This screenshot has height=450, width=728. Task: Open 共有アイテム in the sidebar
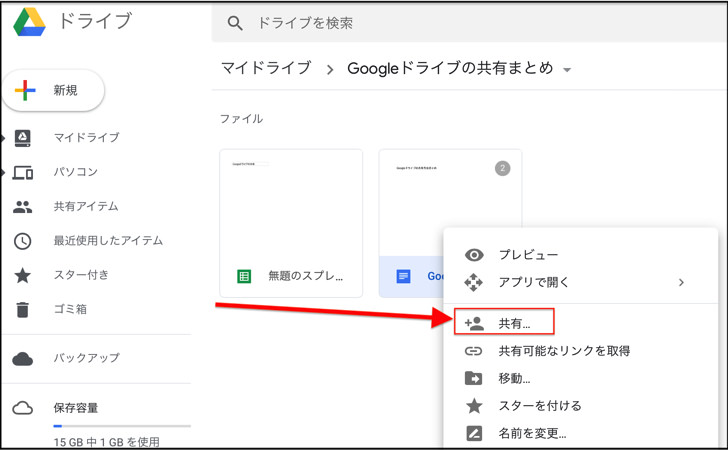[x=86, y=206]
